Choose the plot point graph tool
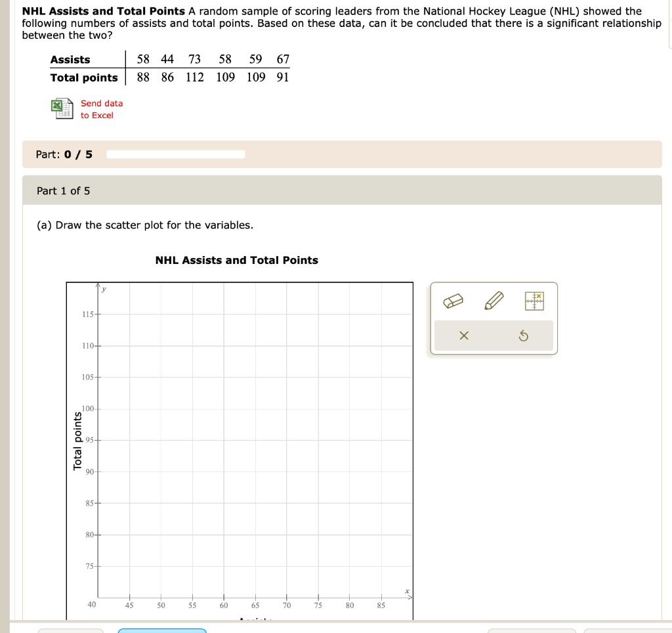 534,301
